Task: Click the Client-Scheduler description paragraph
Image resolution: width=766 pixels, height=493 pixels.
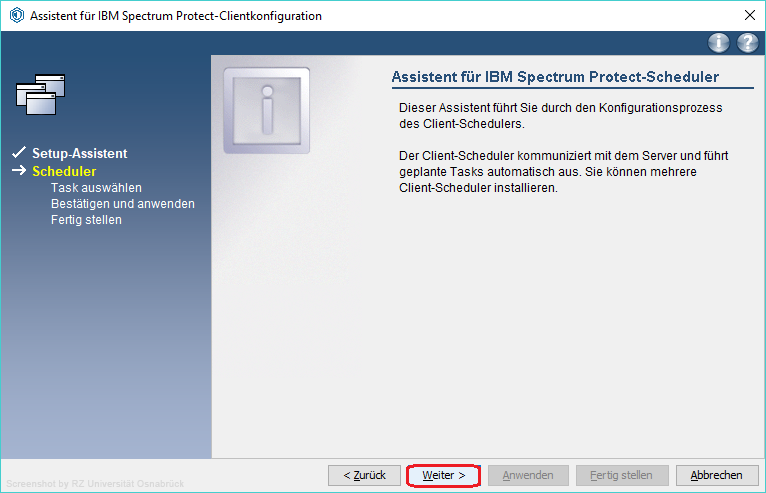Action: [563, 172]
